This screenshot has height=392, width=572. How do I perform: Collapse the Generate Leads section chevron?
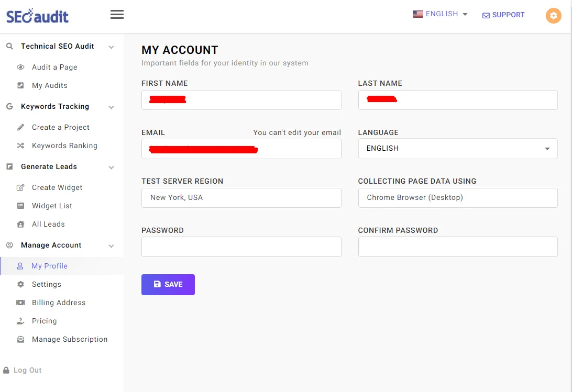(x=111, y=167)
